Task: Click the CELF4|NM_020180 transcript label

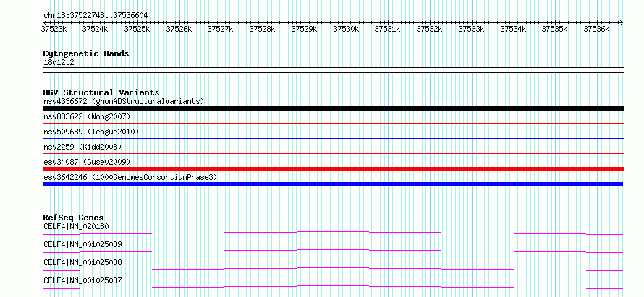Action: pyautogui.click(x=76, y=226)
